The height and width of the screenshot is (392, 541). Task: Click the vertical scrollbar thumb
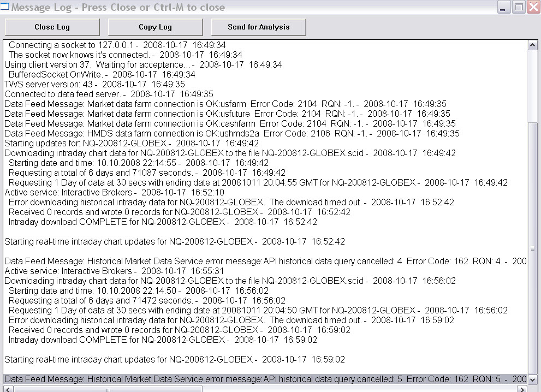click(x=532, y=248)
